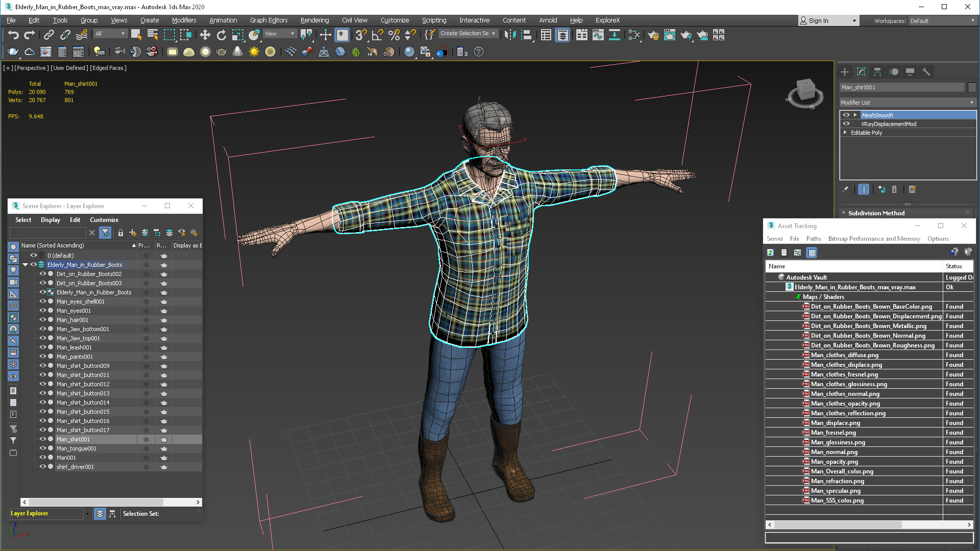980x551 pixels.
Task: Open the Curve Editor icon
Action: coord(598,35)
